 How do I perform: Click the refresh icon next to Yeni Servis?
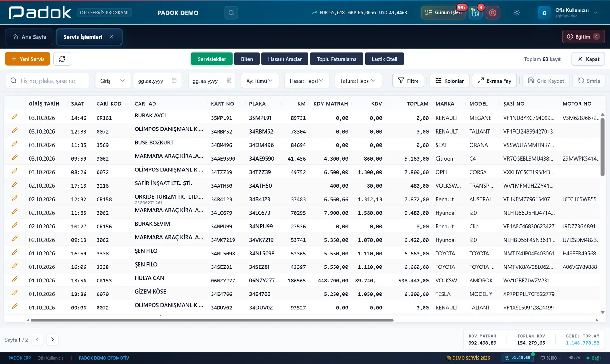coord(62,59)
